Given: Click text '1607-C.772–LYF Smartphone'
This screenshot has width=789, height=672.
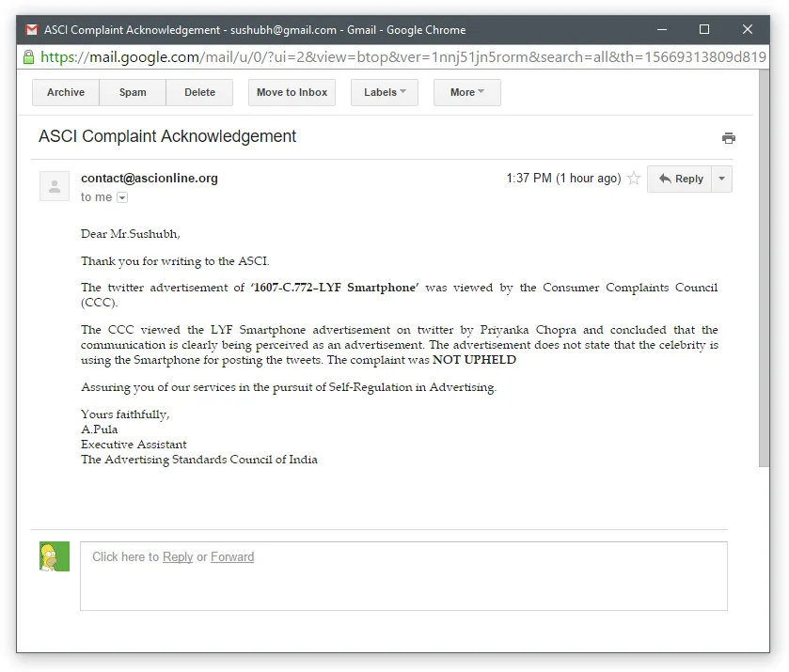Looking at the screenshot, I should pos(335,288).
